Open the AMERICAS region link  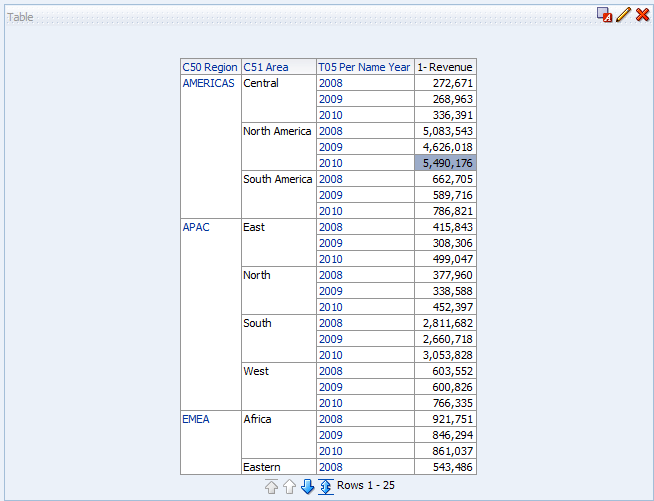(x=208, y=83)
